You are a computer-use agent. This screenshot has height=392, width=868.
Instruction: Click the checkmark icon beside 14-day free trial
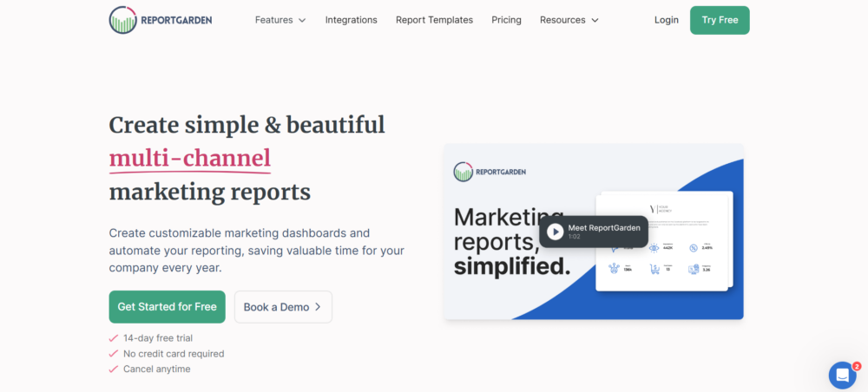click(114, 338)
